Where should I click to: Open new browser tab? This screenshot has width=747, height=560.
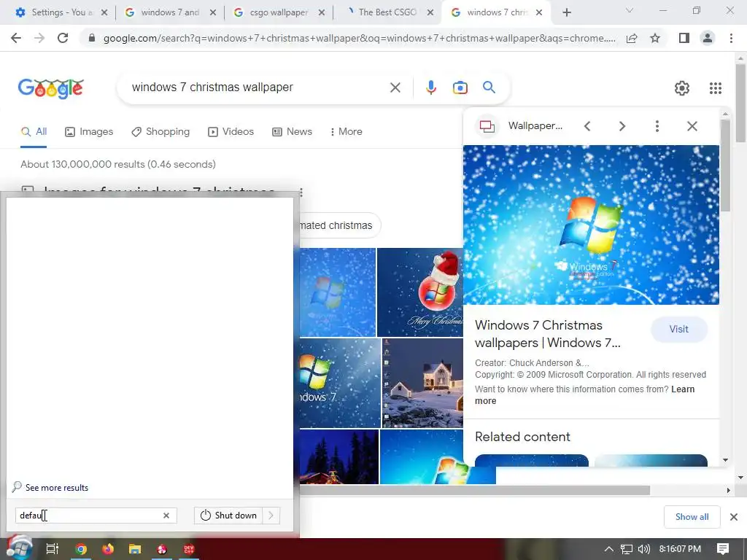coord(566,12)
